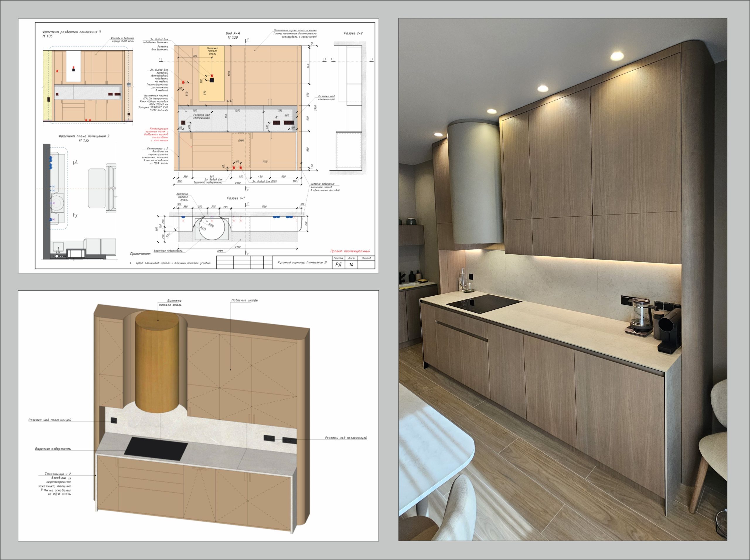
Task: Click the 'Примечания' notes heading
Action: [x=140, y=253]
